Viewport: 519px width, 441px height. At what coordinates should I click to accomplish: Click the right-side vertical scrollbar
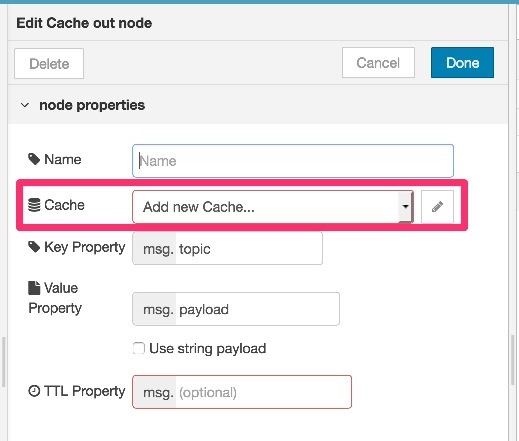click(513, 360)
